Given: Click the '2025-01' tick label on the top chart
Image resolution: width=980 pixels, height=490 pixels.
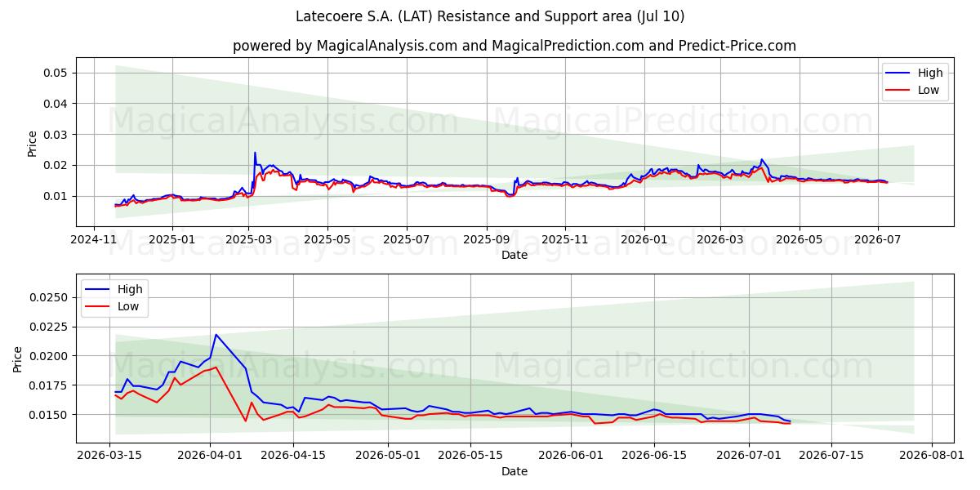Looking at the screenshot, I should click(x=171, y=240).
